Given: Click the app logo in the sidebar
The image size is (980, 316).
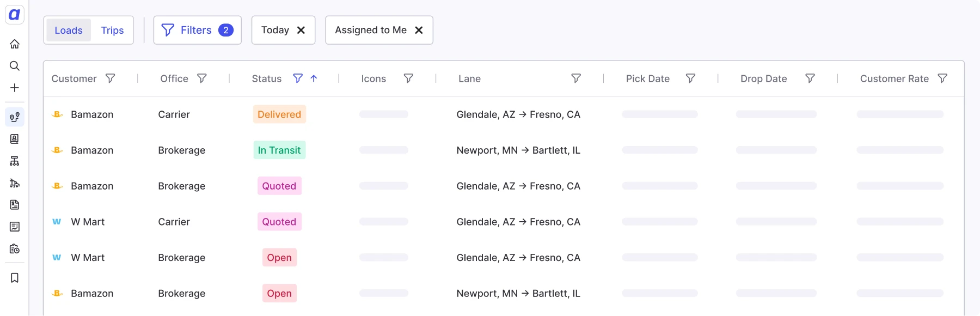Looking at the screenshot, I should (15, 15).
